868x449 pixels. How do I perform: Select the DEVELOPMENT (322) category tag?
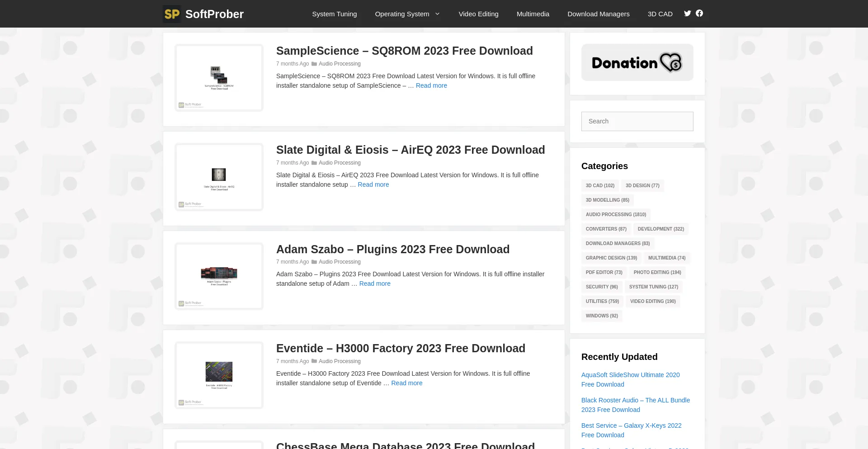click(660, 229)
